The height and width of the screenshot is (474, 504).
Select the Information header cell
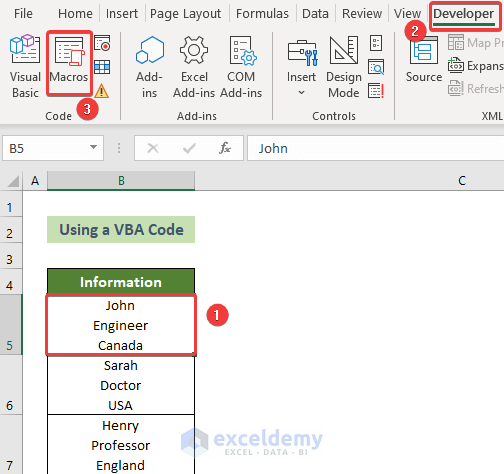click(121, 282)
